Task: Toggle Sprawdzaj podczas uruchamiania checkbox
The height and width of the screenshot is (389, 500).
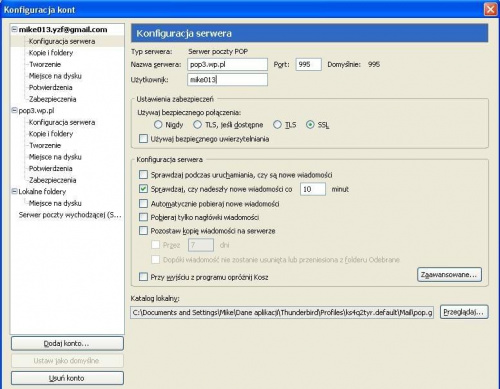Action: (x=143, y=175)
